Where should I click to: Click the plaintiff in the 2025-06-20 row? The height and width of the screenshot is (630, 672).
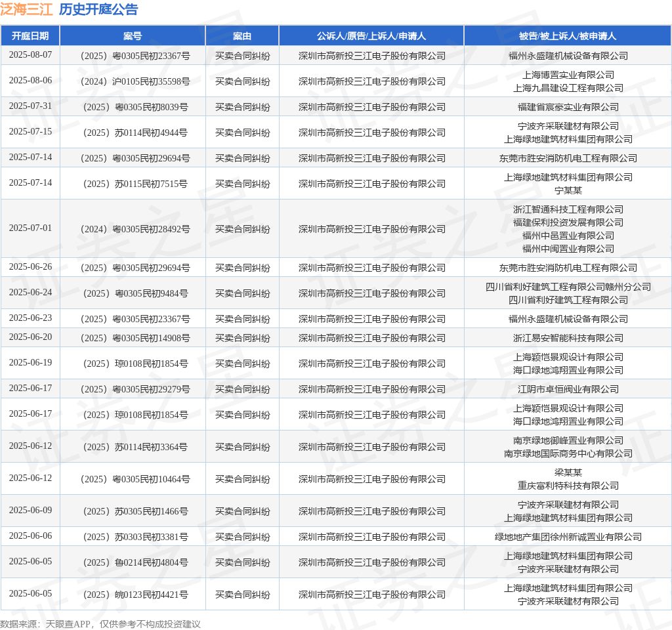[x=372, y=338]
